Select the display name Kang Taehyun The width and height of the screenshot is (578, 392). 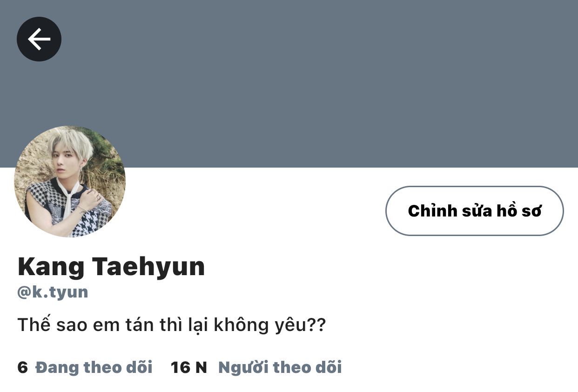click(x=111, y=267)
